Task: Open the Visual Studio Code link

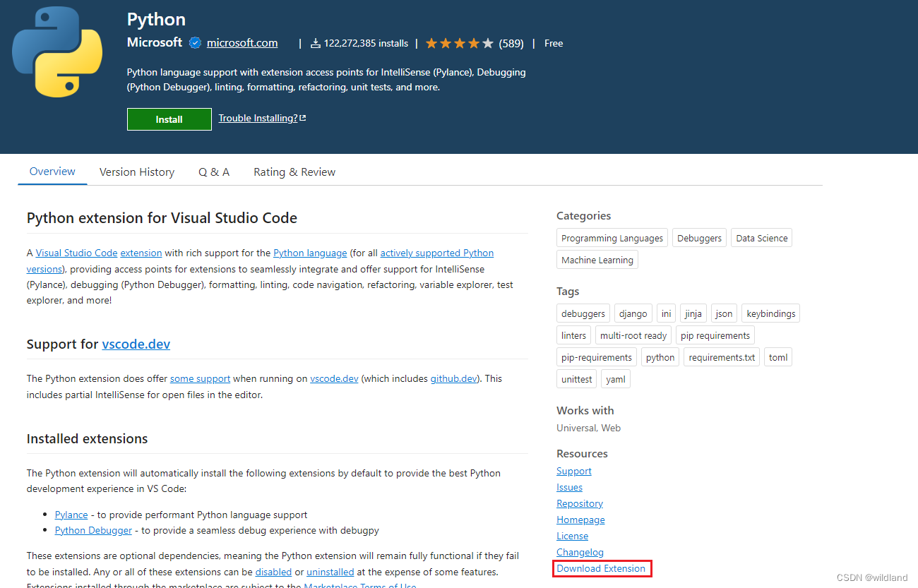Action: [x=76, y=253]
